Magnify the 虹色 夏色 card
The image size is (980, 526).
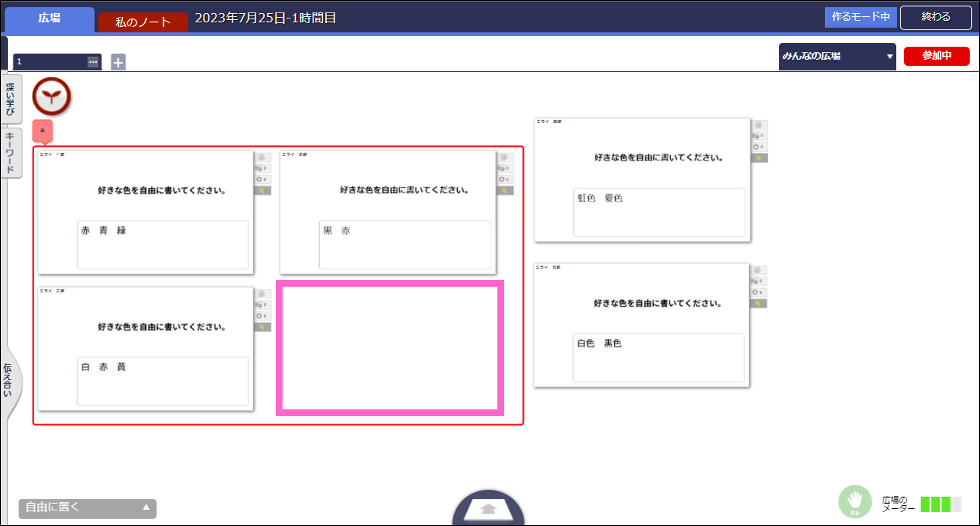(759, 158)
